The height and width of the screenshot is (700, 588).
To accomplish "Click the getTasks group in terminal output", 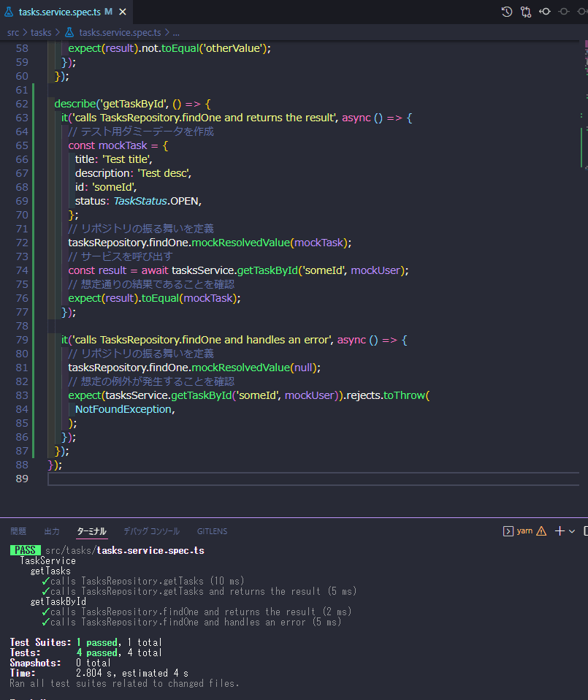I will (50, 571).
